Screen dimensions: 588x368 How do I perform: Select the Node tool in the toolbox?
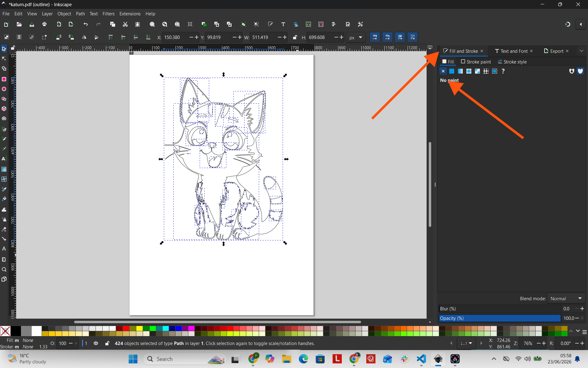(4, 59)
